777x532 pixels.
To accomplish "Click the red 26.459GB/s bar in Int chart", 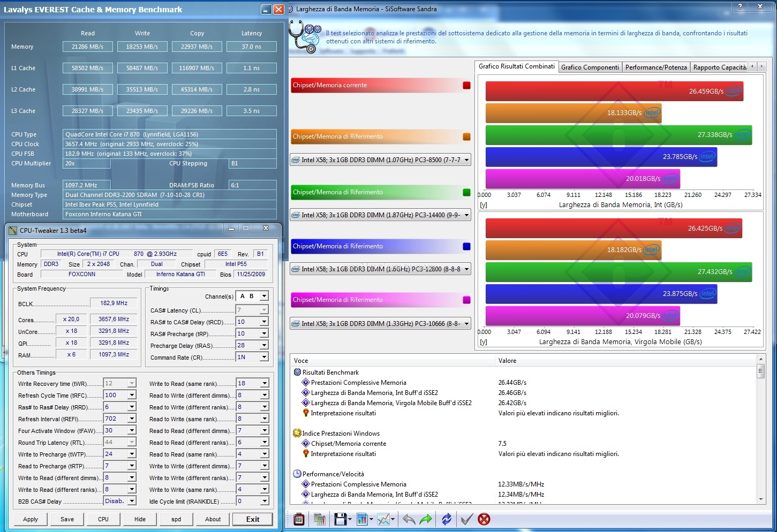I will pyautogui.click(x=614, y=92).
